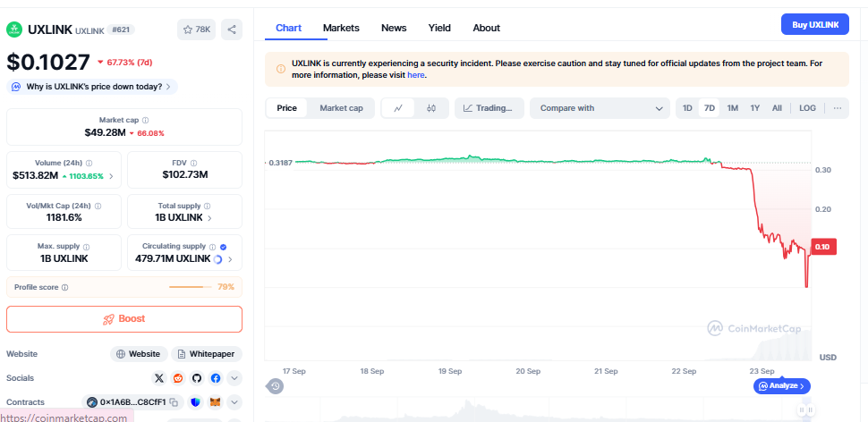Add token to MetaMask via fox icon
The height and width of the screenshot is (422, 868).
(216, 402)
